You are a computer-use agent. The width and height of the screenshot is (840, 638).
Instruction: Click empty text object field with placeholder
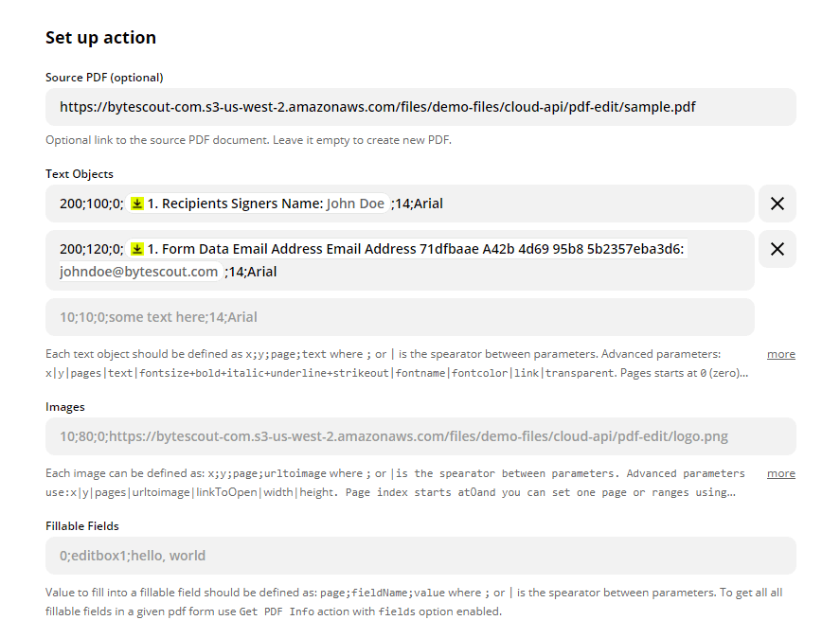click(400, 317)
